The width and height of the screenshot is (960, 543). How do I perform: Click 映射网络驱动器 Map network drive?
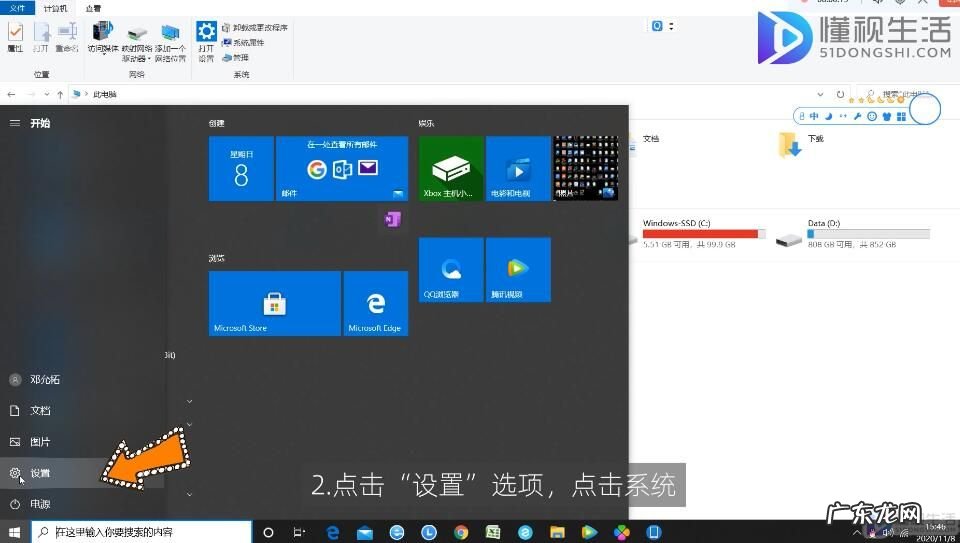(x=137, y=43)
